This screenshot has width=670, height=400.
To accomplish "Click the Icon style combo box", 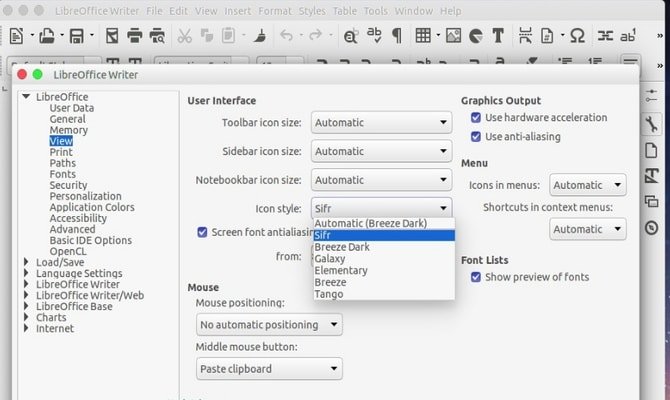I will pos(381,209).
